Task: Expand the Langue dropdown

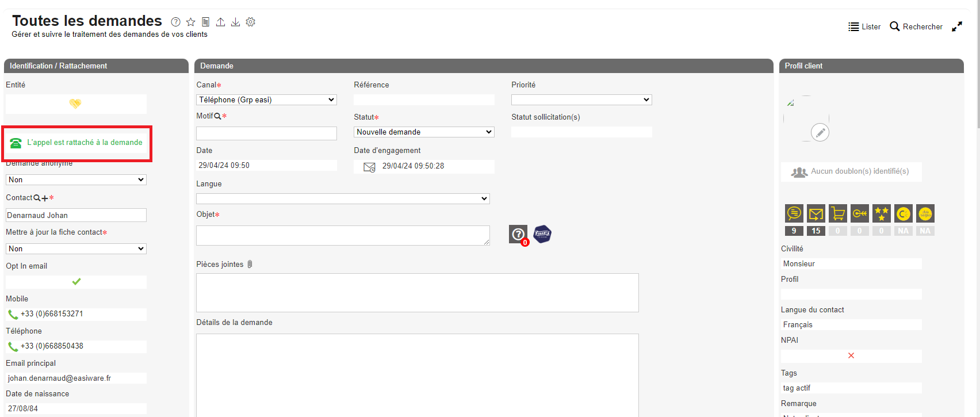Action: [343, 199]
